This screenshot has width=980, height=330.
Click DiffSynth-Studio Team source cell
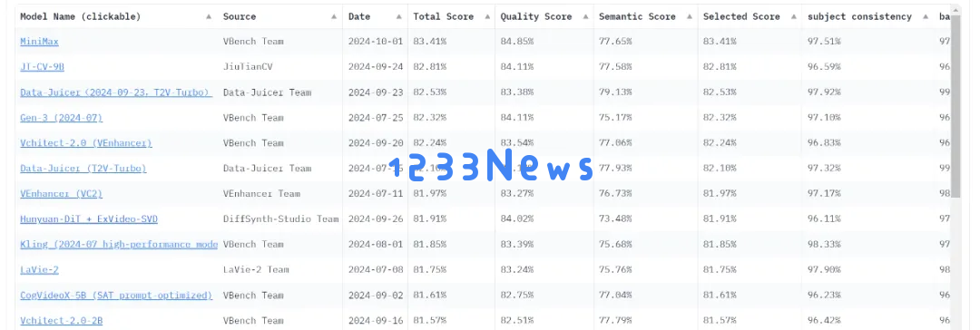[x=281, y=218]
